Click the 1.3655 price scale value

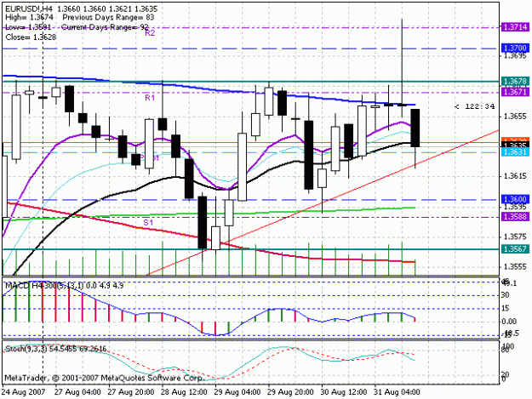[516, 117]
